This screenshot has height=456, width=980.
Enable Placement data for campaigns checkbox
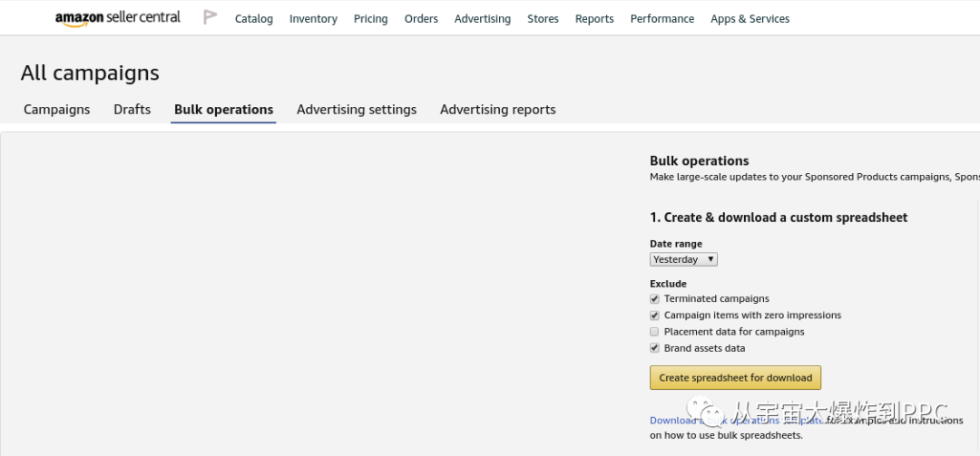pyautogui.click(x=654, y=332)
